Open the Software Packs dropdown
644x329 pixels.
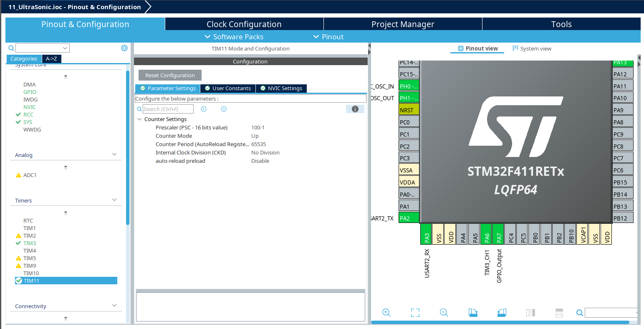pos(234,37)
